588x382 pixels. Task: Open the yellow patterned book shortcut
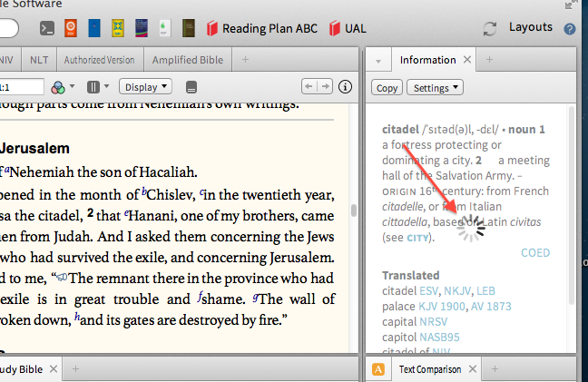[x=118, y=28]
